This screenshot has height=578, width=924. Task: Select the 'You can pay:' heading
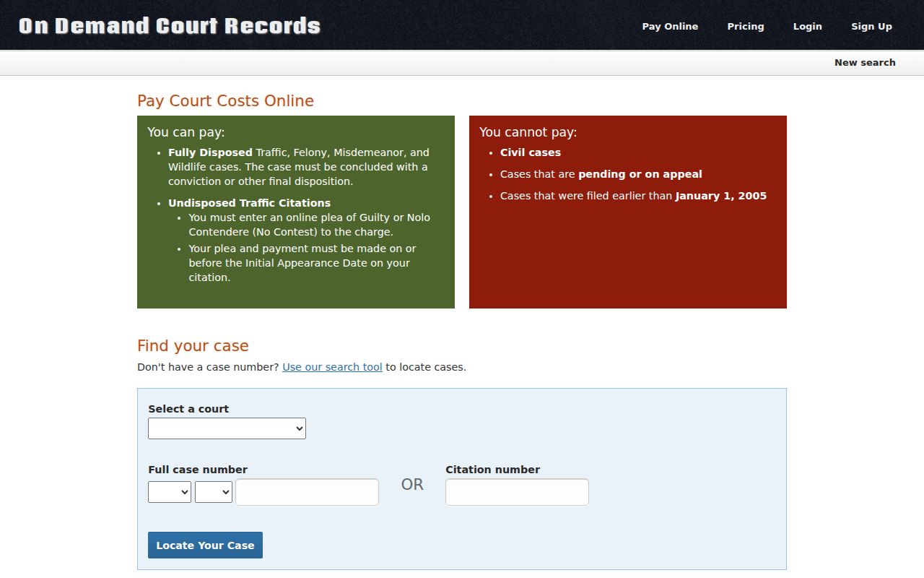coord(186,132)
